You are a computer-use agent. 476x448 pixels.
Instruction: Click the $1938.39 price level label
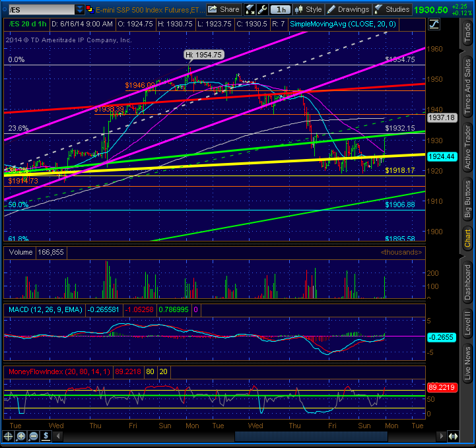(x=109, y=109)
